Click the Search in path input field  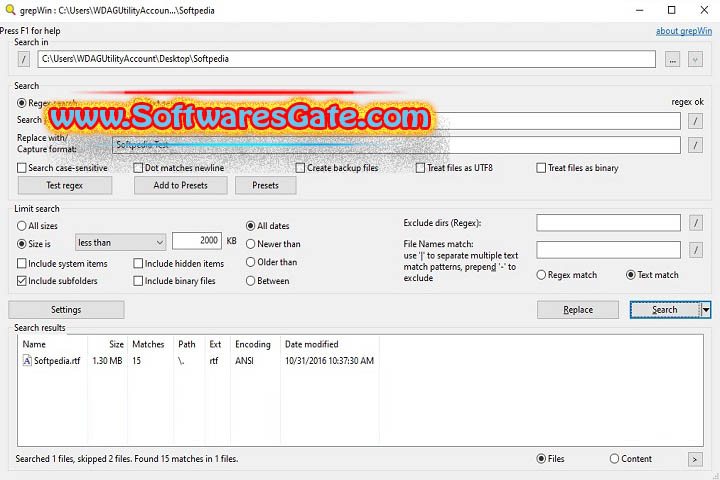[x=347, y=59]
